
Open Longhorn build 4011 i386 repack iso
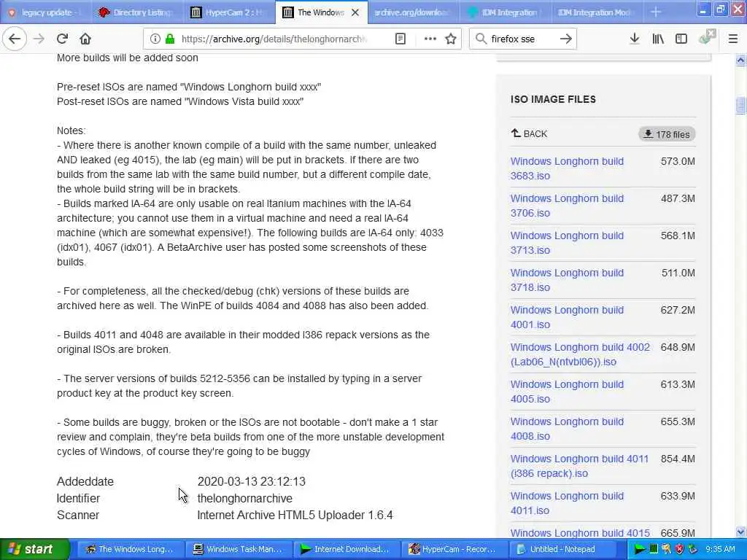[579, 466]
